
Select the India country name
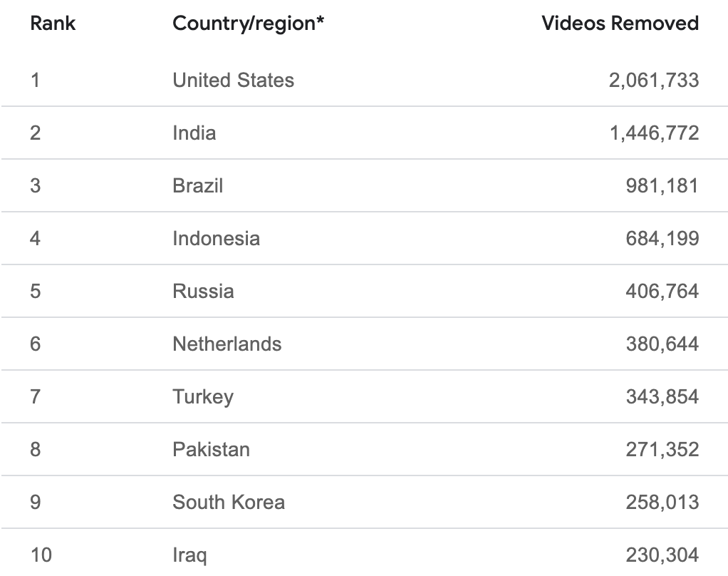pyautogui.click(x=194, y=133)
